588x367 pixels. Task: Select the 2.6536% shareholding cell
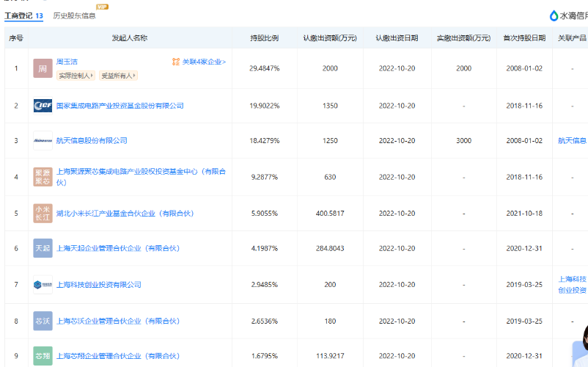tap(265, 321)
